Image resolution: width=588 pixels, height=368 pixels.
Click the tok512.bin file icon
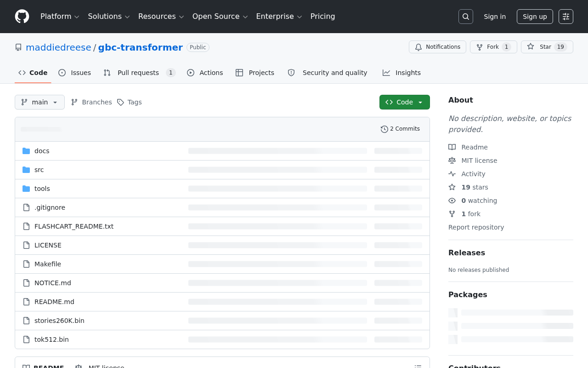(x=26, y=339)
